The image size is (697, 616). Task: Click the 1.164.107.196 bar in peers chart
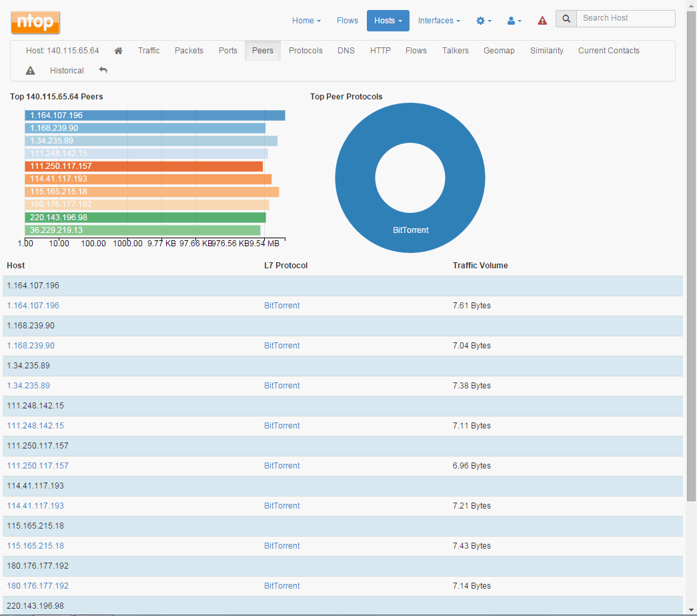click(155, 115)
